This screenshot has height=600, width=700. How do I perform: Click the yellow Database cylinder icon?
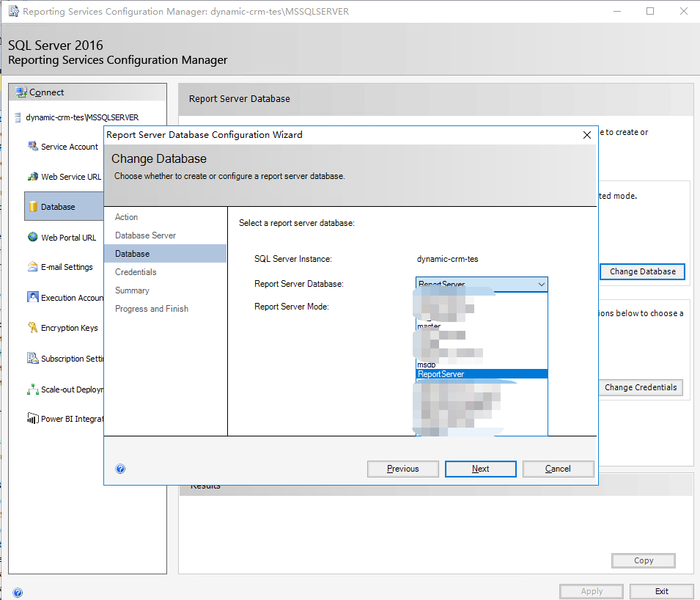pyautogui.click(x=32, y=206)
